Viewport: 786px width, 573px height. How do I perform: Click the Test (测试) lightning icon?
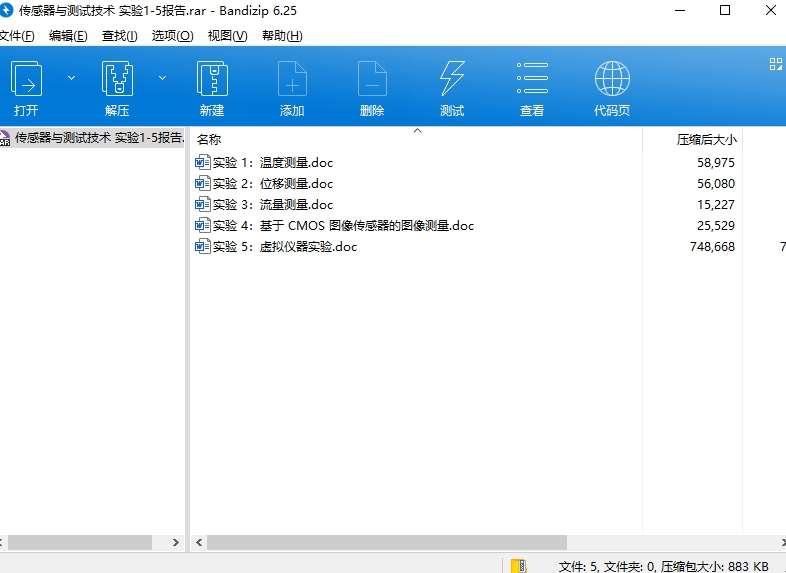(452, 78)
